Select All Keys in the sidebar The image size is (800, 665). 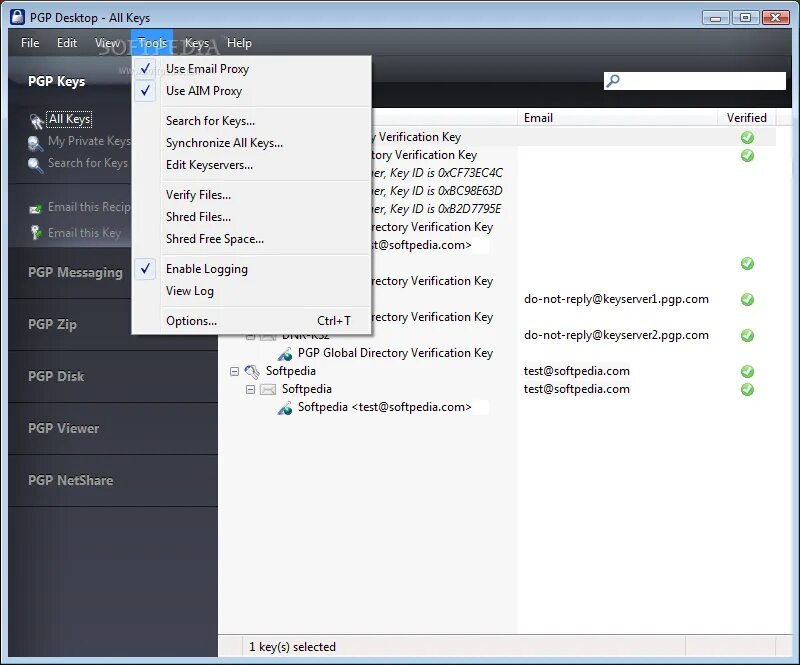coord(70,119)
